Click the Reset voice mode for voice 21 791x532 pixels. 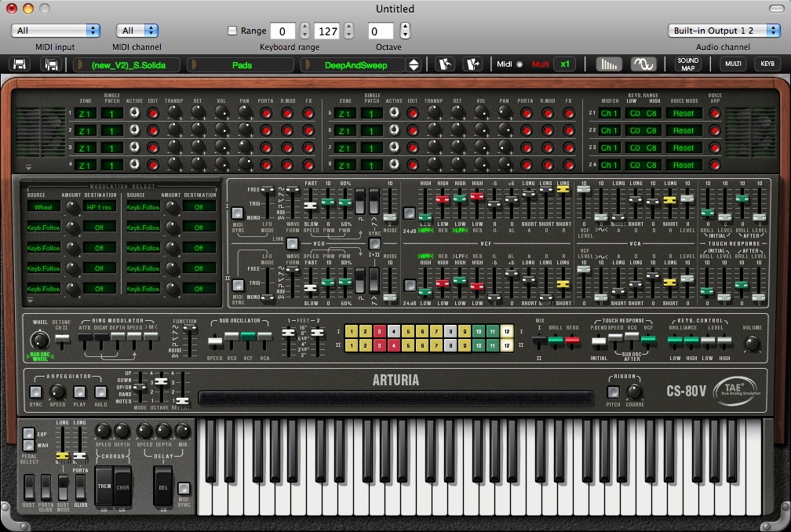tap(683, 114)
